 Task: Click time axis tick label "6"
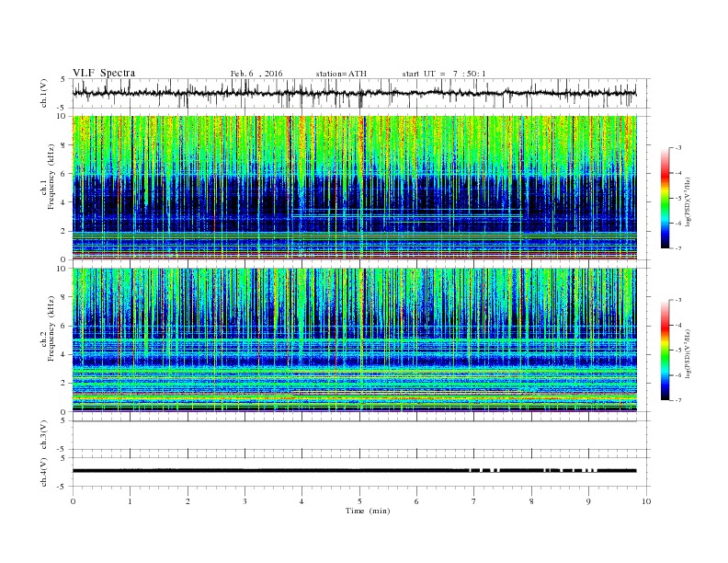click(417, 501)
